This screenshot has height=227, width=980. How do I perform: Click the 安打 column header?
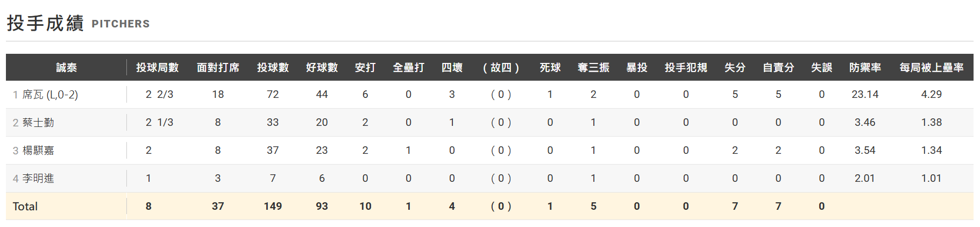pyautogui.click(x=365, y=67)
